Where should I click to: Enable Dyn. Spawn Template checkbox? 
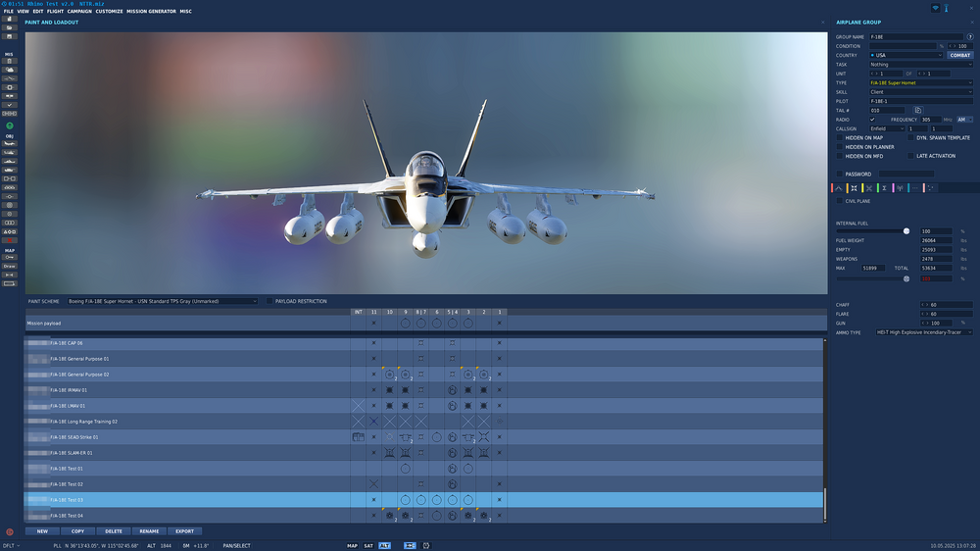910,137
